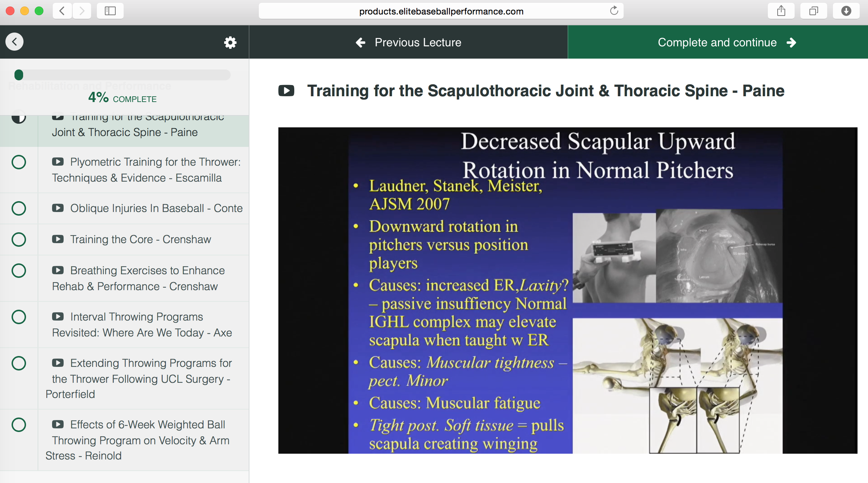868x483 pixels.
Task: Open the course settings gear icon
Action: pos(230,42)
